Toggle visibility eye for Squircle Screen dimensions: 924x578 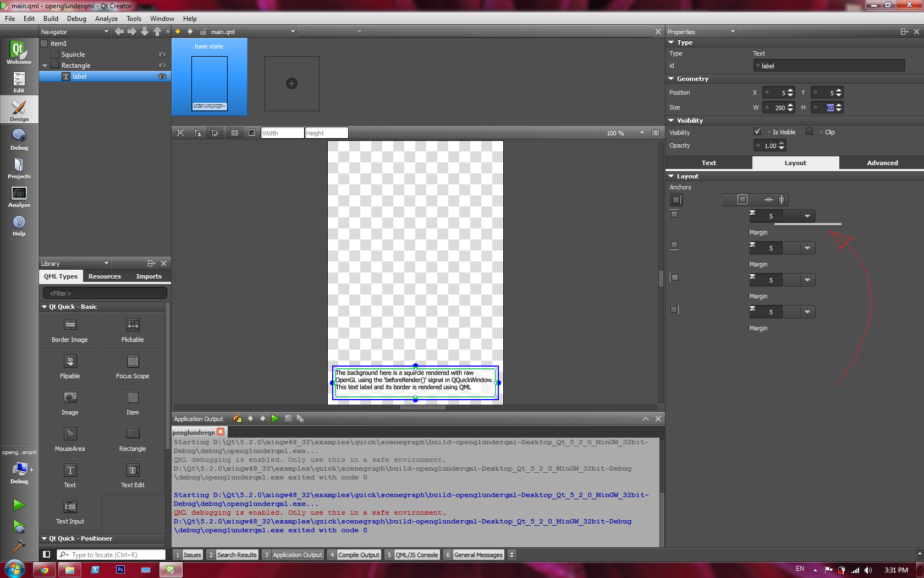coord(162,54)
